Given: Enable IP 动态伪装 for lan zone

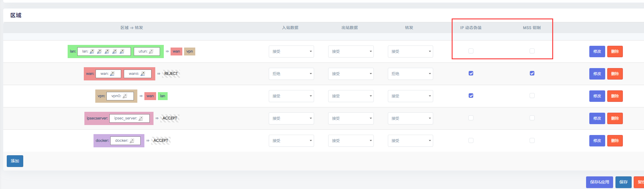Looking at the screenshot, I should click(x=471, y=51).
